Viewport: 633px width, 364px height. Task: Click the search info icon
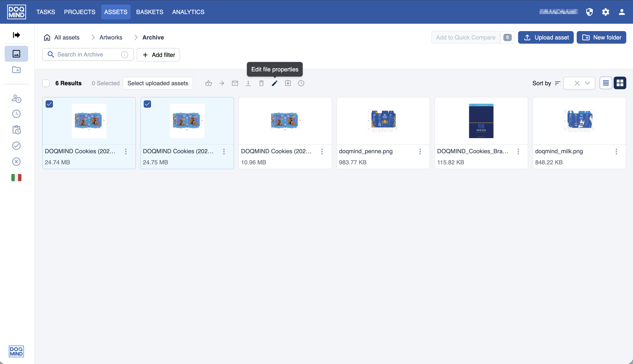click(x=124, y=55)
